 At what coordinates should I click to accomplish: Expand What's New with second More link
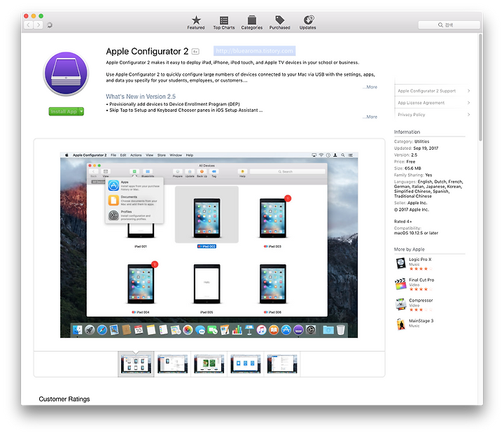coord(370,117)
